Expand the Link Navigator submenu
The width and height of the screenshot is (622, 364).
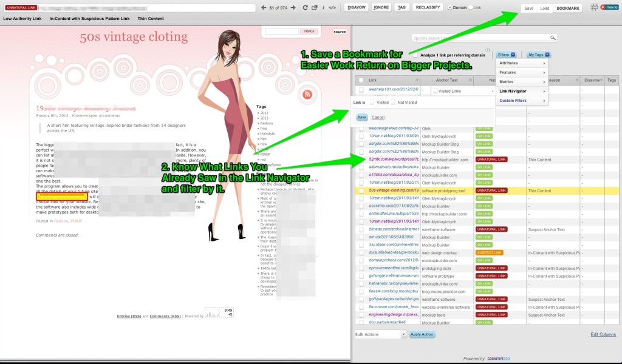pos(522,91)
